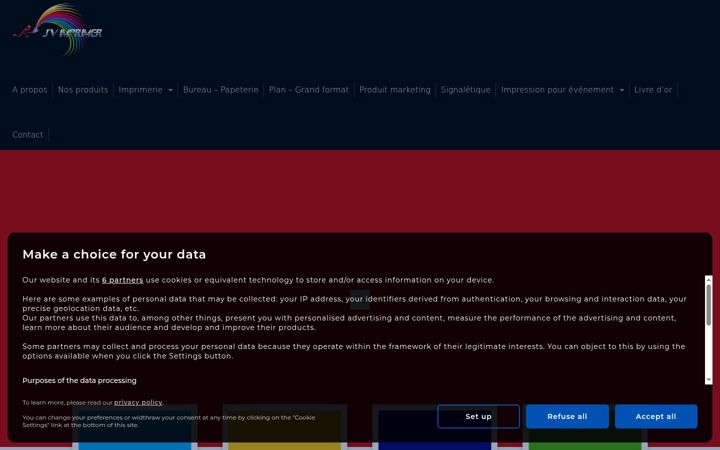Expand the Imprimerie dropdown arrow
Image resolution: width=720 pixels, height=450 pixels.
pos(170,90)
